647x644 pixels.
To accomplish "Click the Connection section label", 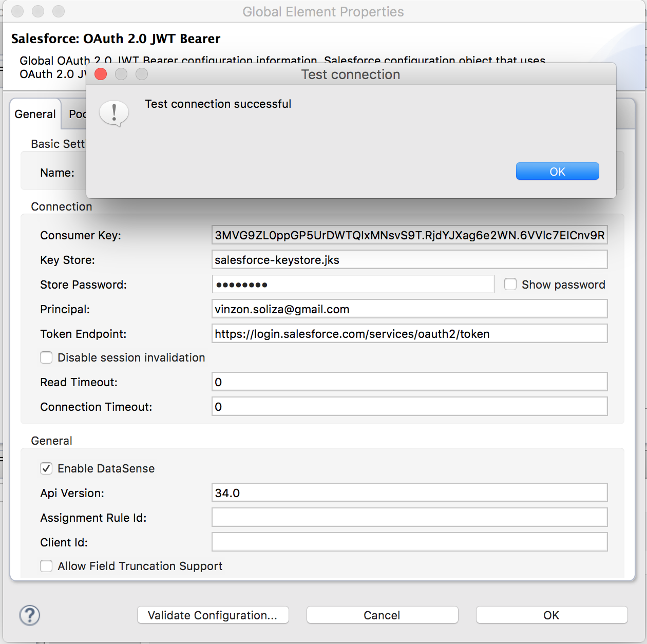I will tap(62, 206).
